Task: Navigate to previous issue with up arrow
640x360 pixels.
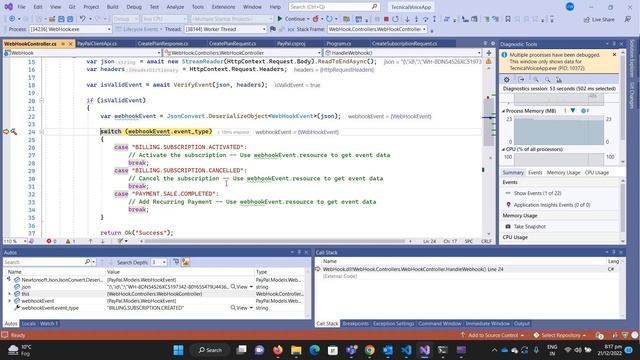Action: [91, 241]
